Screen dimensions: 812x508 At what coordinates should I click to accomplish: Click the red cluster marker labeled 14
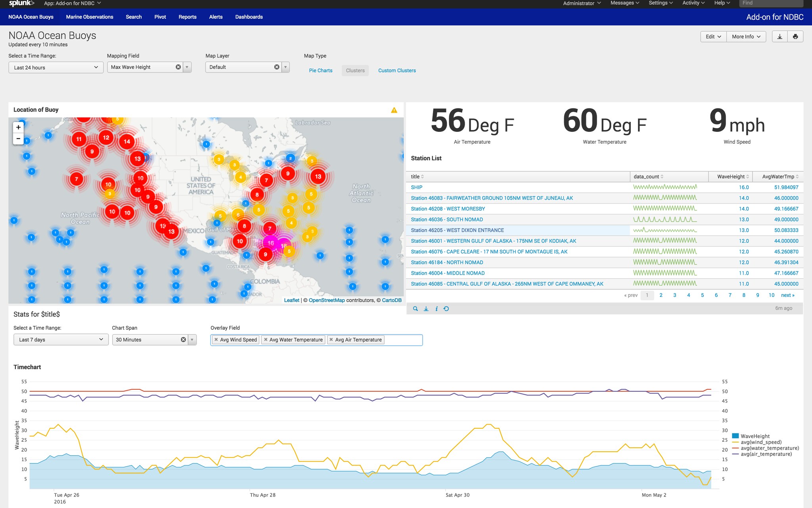point(127,141)
